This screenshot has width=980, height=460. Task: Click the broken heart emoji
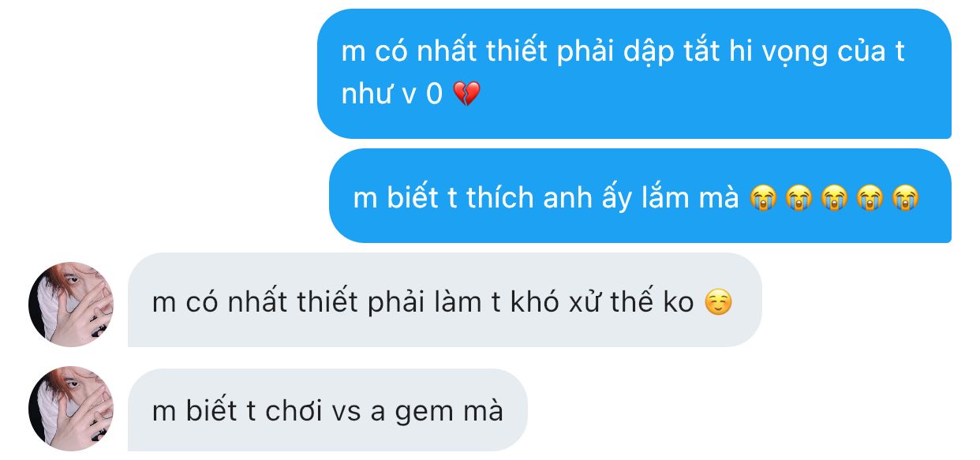(x=466, y=95)
